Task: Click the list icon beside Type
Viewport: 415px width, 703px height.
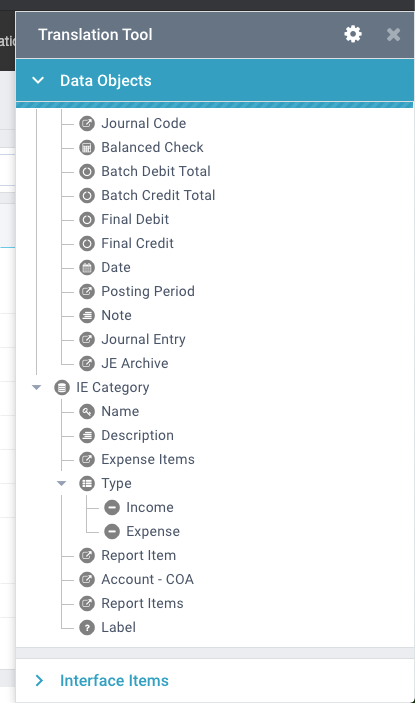Action: coord(87,483)
